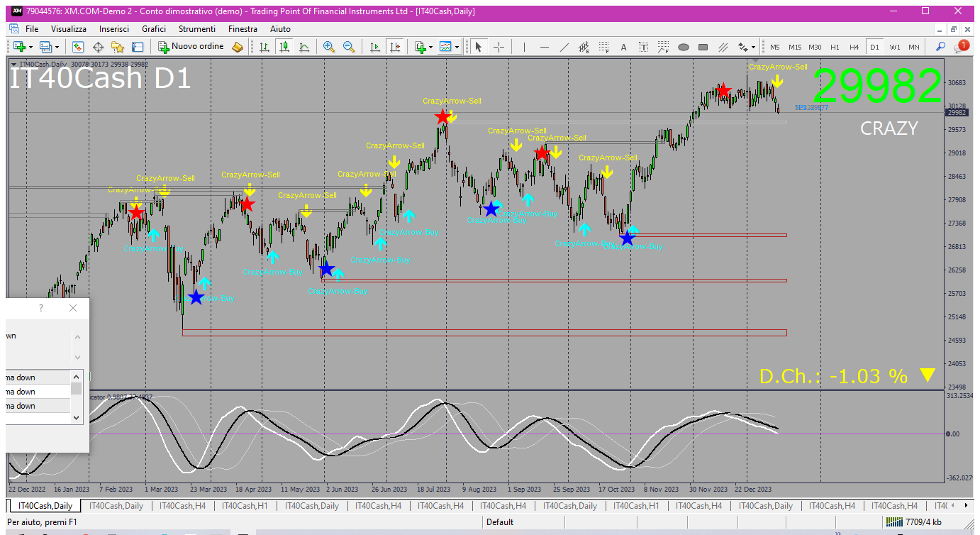Screen dimensions: 980x535
Task: Select the text label T tool
Action: [x=644, y=47]
